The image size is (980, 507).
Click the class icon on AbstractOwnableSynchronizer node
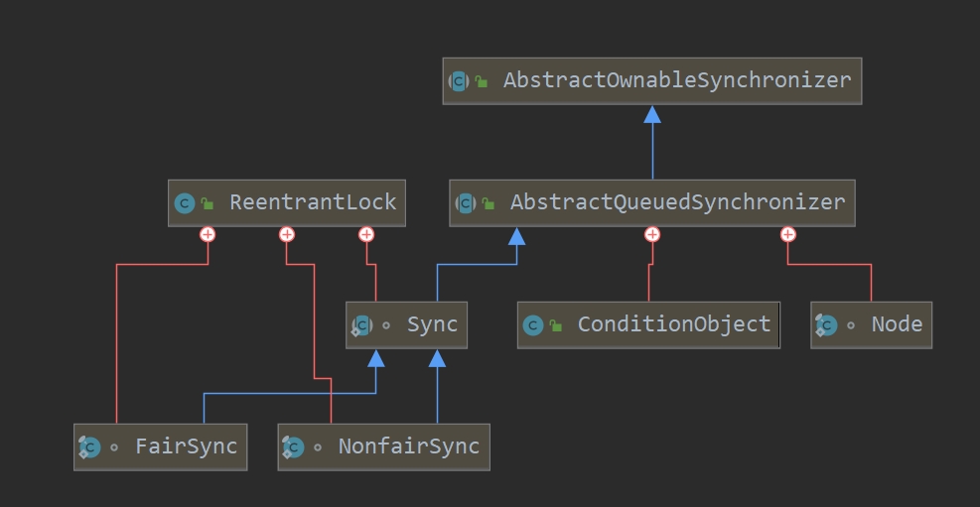pos(459,81)
